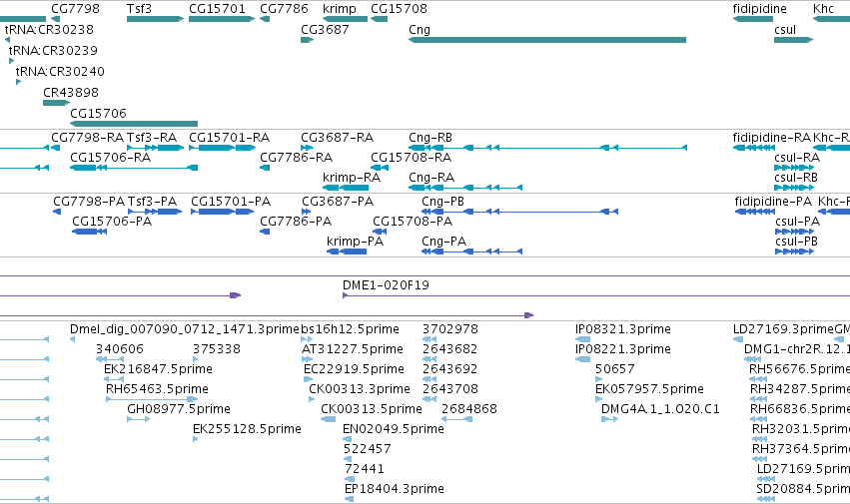Select transcript csul-RB
The height and width of the screenshot is (504, 850).
tap(794, 188)
